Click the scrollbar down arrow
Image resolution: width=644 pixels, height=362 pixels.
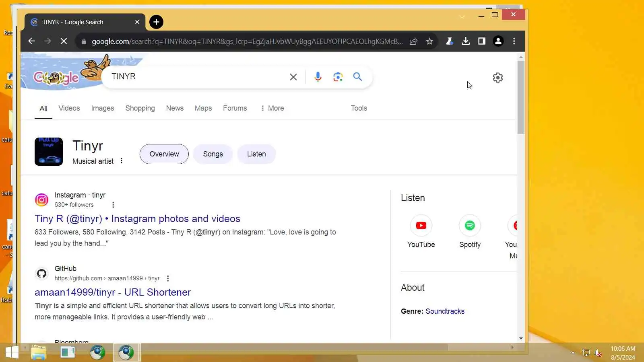point(521,339)
